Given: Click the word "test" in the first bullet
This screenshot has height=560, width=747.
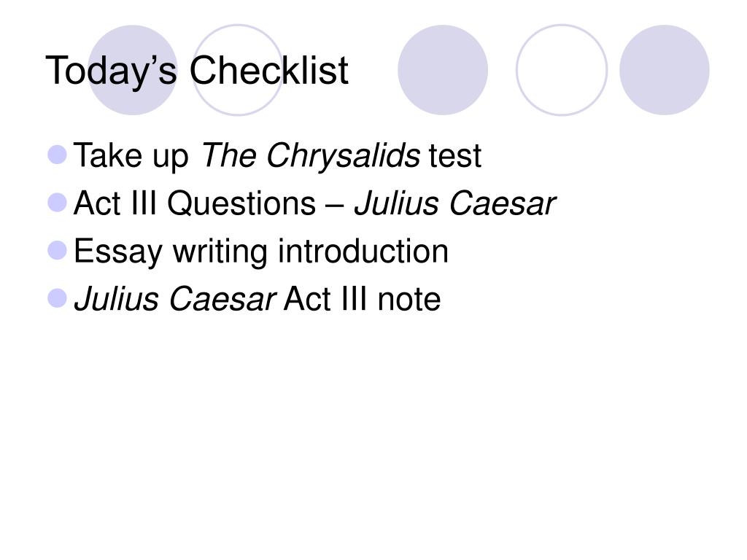Looking at the screenshot, I should point(455,156).
